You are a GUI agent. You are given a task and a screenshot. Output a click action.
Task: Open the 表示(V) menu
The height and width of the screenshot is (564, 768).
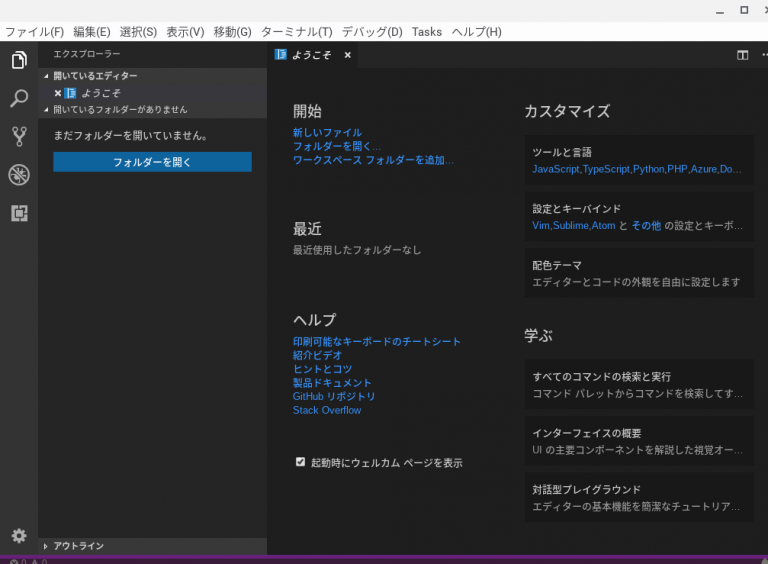[185, 32]
